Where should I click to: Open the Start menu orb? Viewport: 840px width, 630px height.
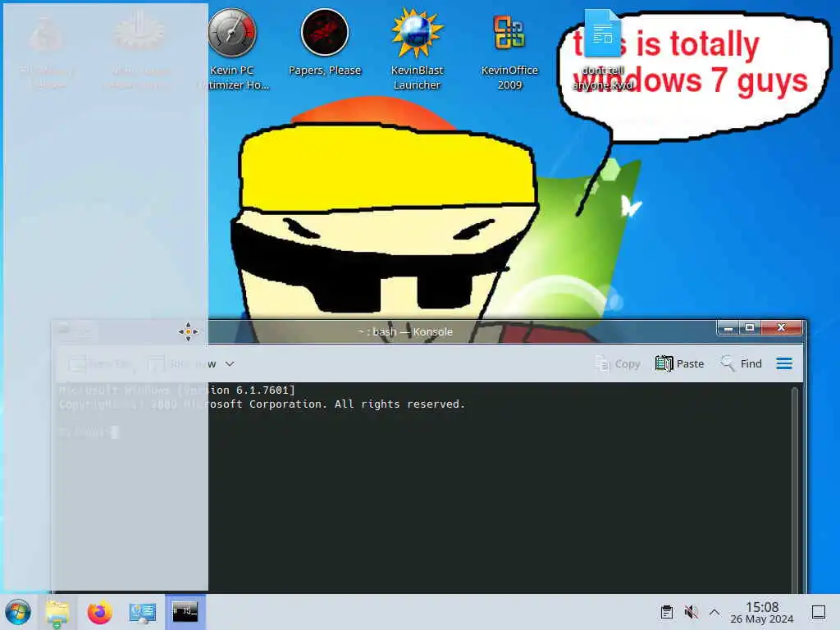tap(18, 612)
